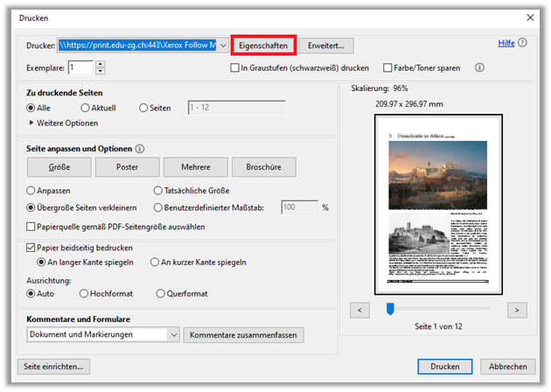Image resolution: width=551 pixels, height=392 pixels.
Task: Uncheck Papier beidseitig bedrucken
Action: coord(31,248)
